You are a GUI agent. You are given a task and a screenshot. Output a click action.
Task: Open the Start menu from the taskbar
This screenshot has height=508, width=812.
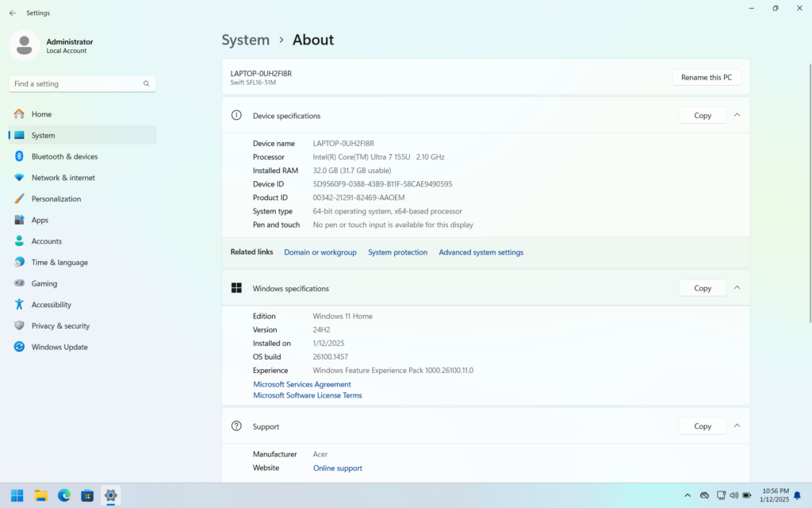[x=17, y=495]
